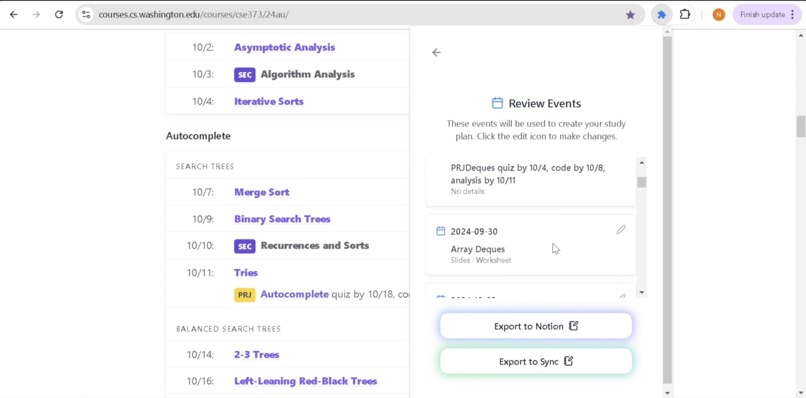The height and width of the screenshot is (398, 806).
Task: Open Left-Leaning Red-Black Trees link
Action: coord(305,381)
